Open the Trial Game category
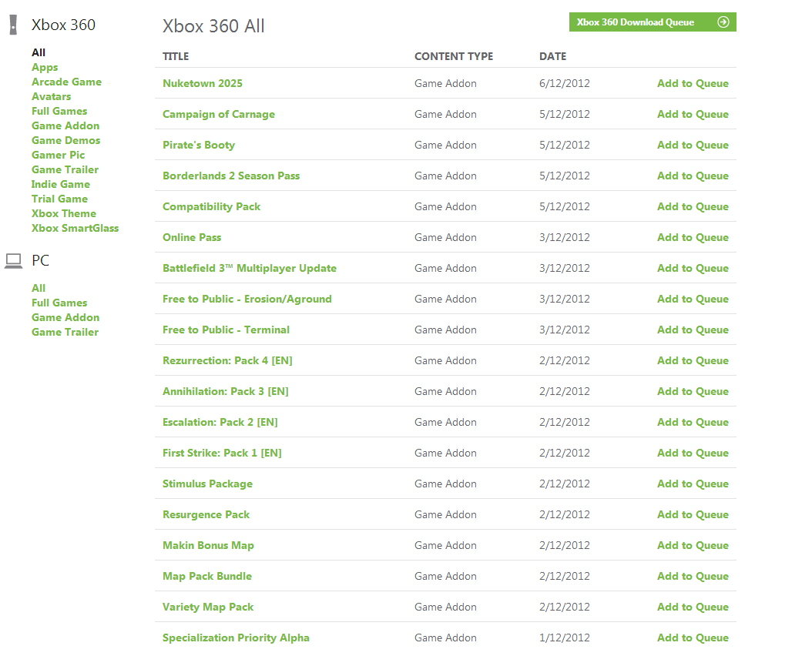 (59, 199)
